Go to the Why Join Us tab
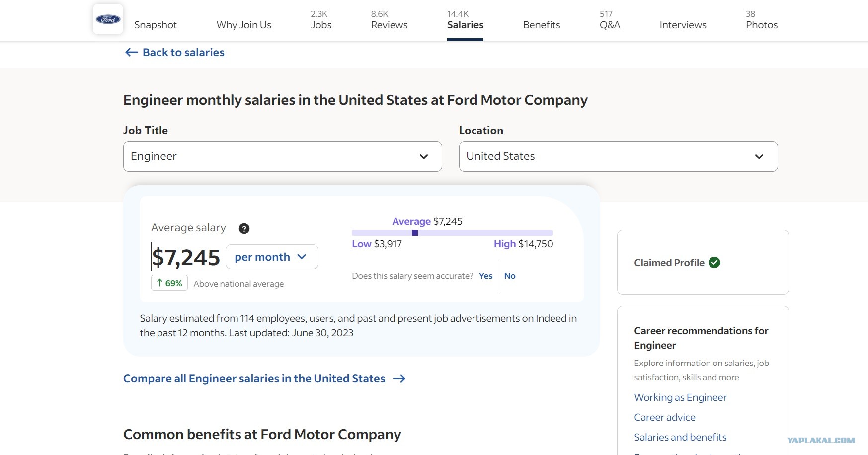The height and width of the screenshot is (455, 868). point(244,25)
